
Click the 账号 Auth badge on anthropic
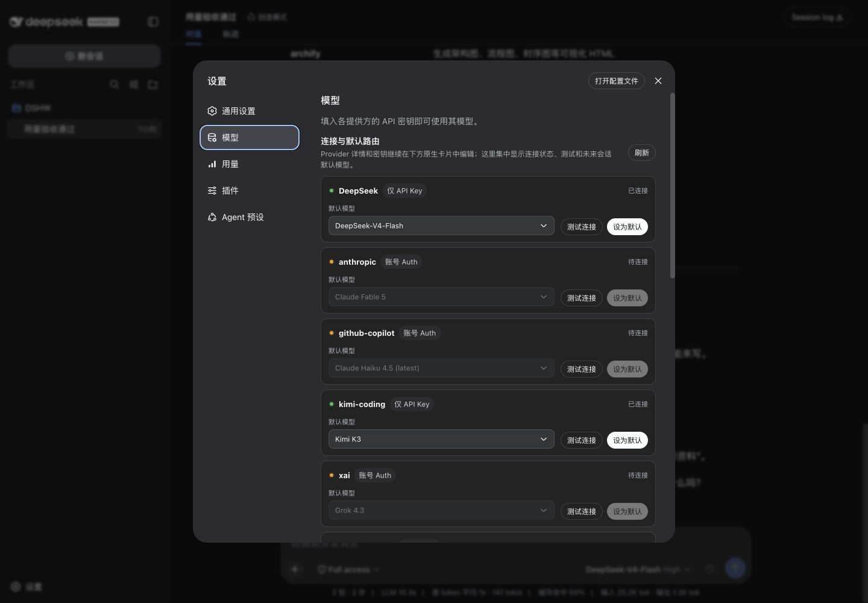[401, 262]
